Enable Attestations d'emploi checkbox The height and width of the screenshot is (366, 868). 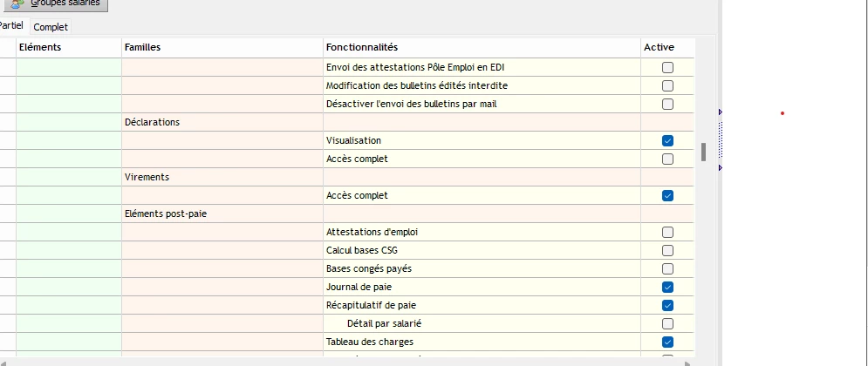(667, 232)
